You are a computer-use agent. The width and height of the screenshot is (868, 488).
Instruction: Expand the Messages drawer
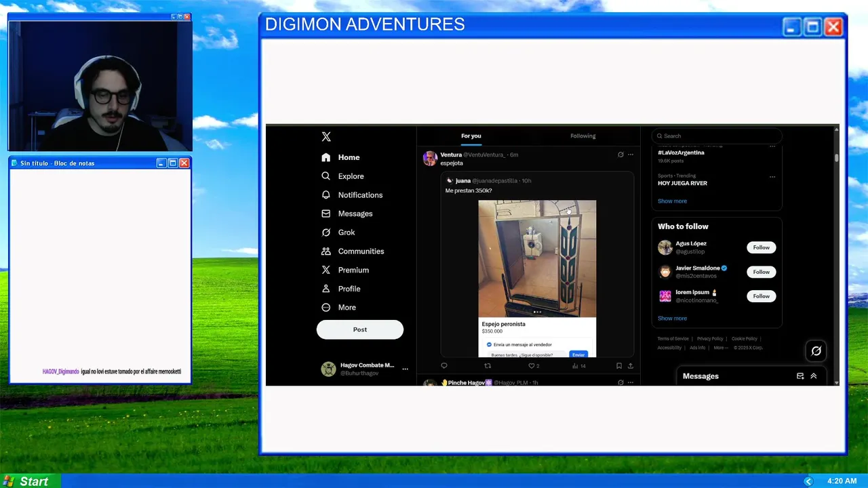814,376
